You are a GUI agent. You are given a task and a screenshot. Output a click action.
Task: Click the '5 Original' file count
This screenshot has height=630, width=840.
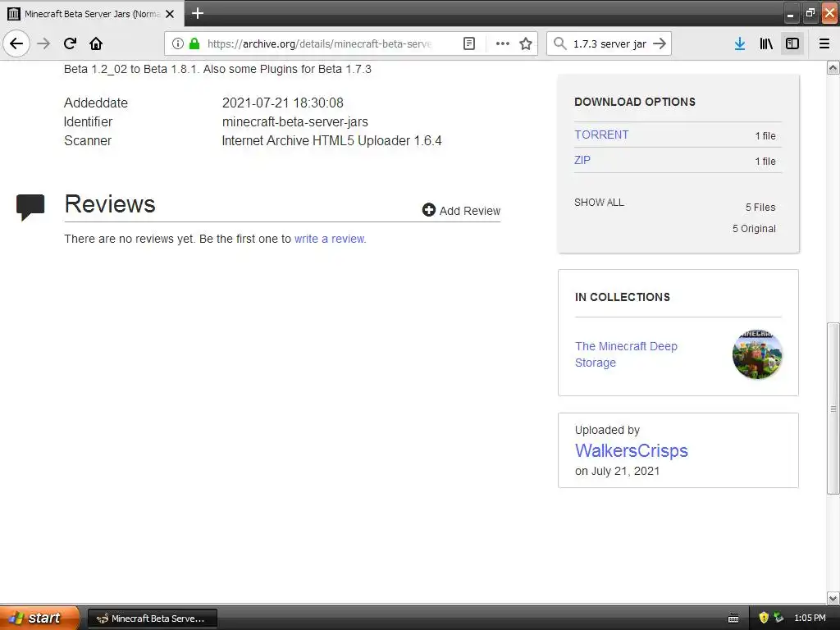click(x=754, y=229)
